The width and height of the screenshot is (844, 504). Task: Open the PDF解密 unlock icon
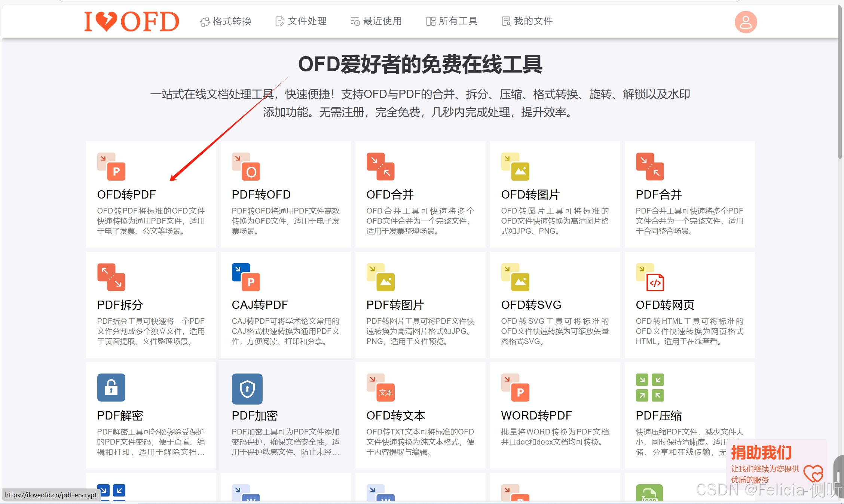[x=111, y=388]
